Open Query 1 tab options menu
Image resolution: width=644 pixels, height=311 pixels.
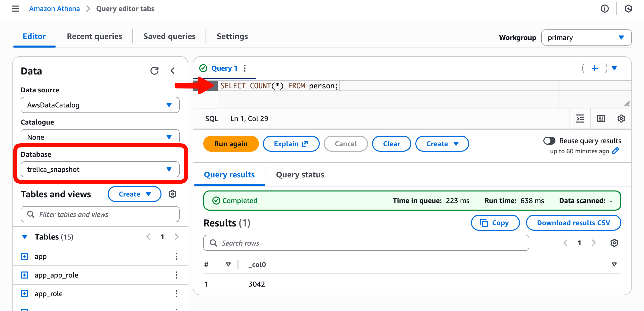pos(245,68)
